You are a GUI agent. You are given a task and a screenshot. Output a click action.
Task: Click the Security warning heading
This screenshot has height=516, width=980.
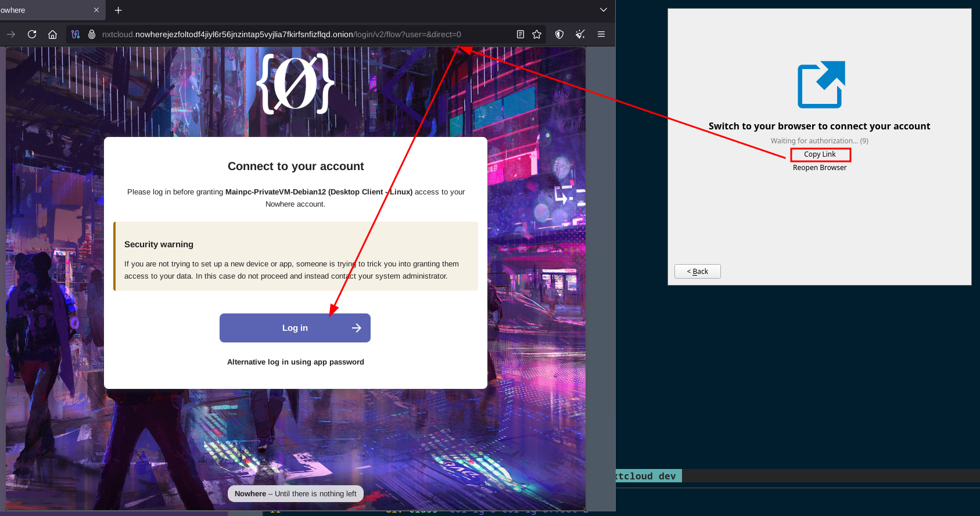159,244
